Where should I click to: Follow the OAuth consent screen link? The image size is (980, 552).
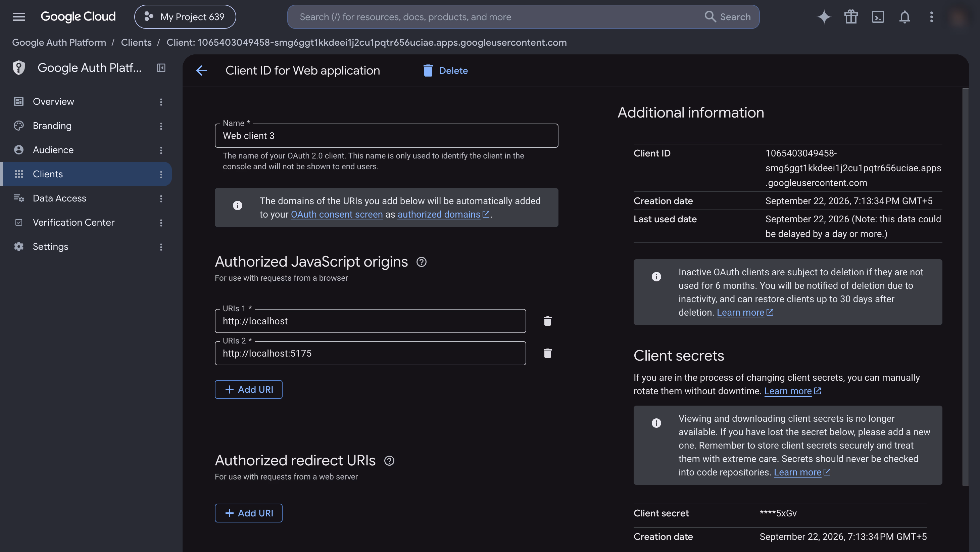point(337,214)
